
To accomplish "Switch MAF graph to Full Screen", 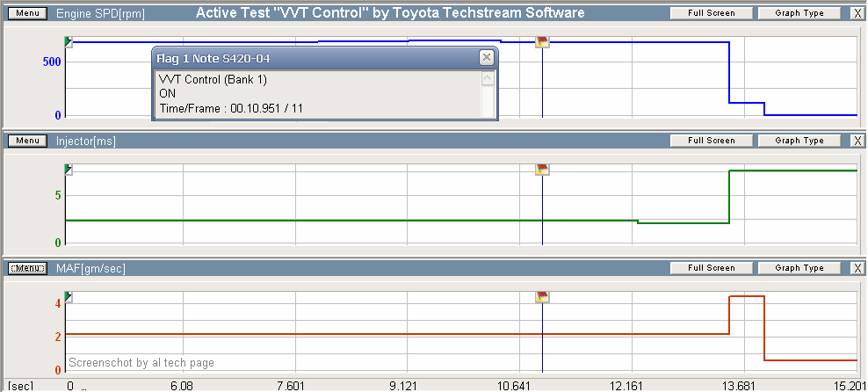I will point(711,268).
